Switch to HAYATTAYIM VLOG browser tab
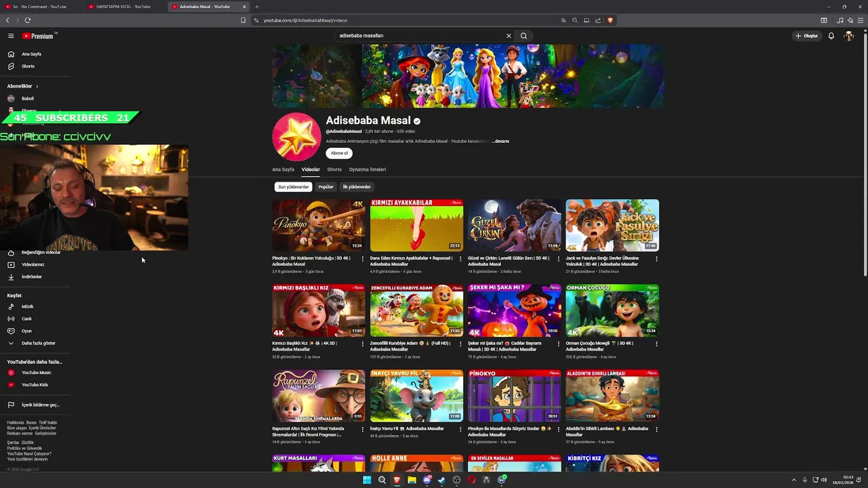This screenshot has height=488, width=868. click(123, 7)
